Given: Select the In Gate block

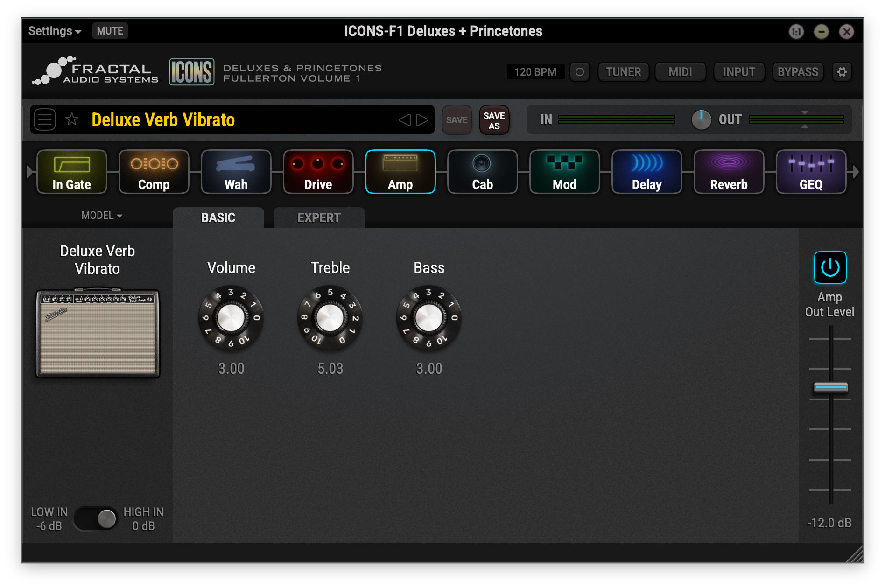Looking at the screenshot, I should (x=71, y=172).
